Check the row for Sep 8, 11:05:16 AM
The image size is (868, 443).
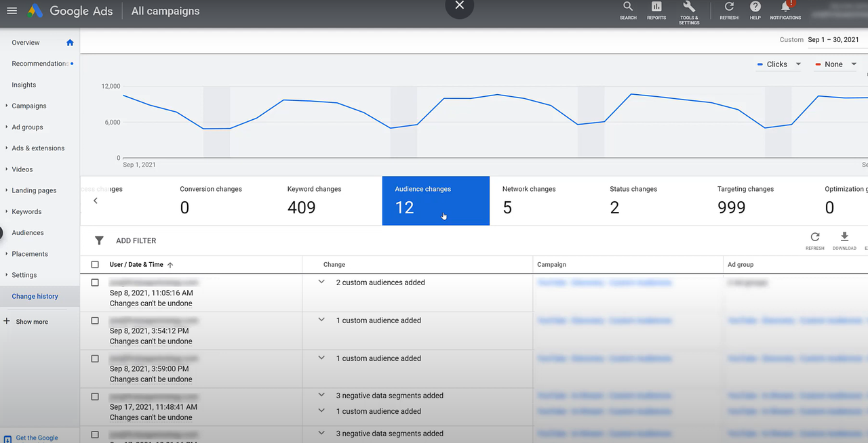[95, 282]
